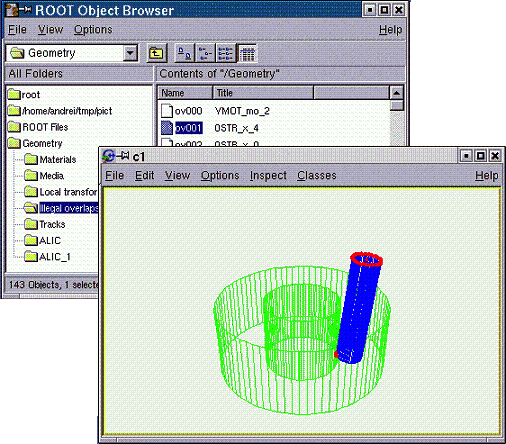Select the ov000 file icon
Screen dimensions: 506x444
(167, 111)
